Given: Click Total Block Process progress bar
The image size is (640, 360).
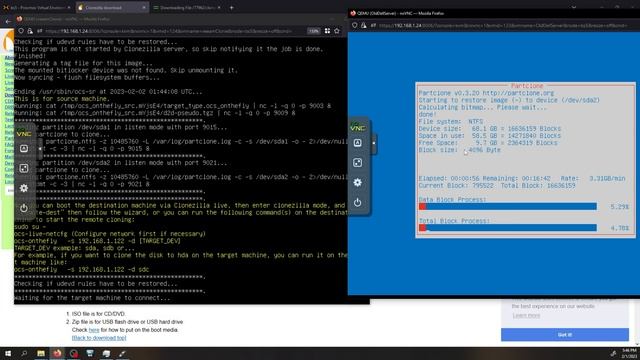Looking at the screenshot, I should coord(508,228).
